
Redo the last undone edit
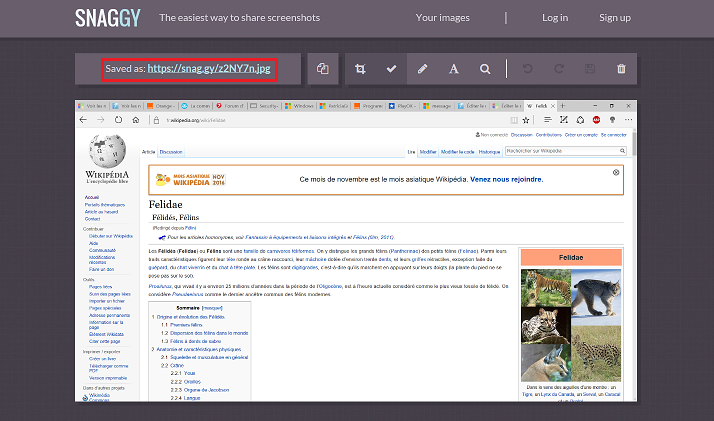click(559, 69)
